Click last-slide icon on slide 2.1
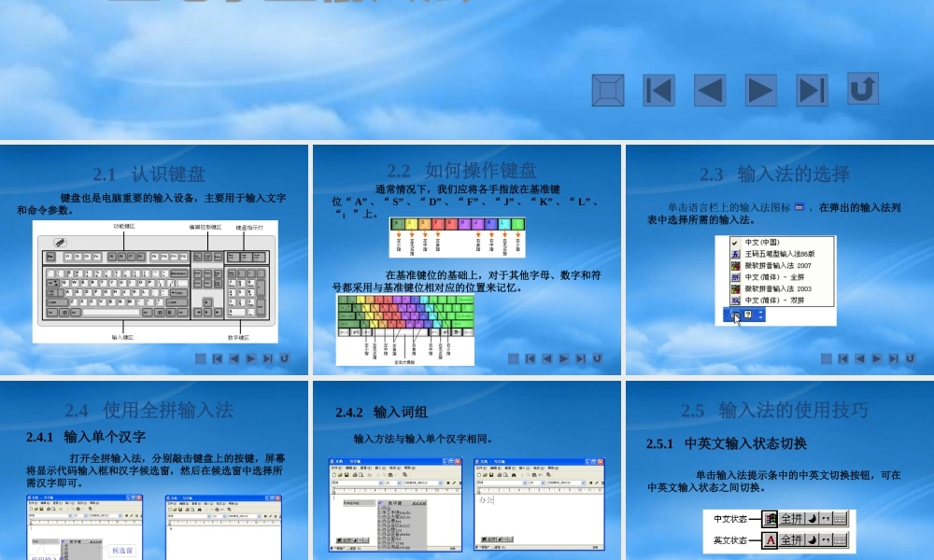Viewport: 934px width, 560px height. click(268, 358)
